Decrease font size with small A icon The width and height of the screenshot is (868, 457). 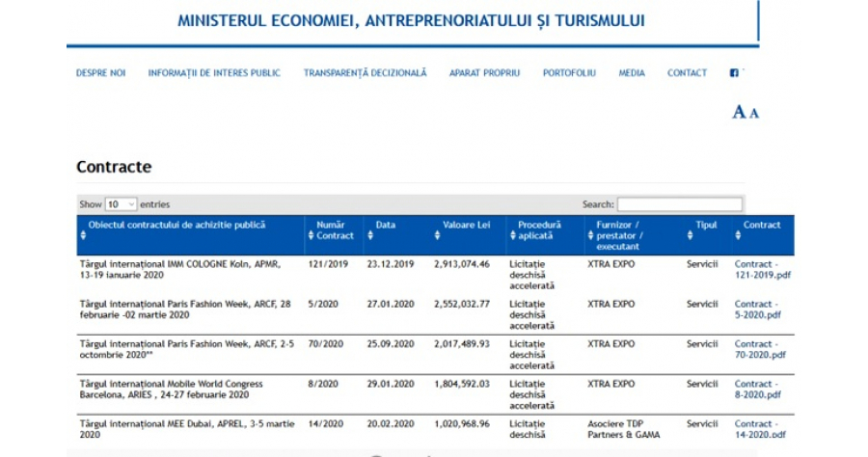tap(754, 114)
